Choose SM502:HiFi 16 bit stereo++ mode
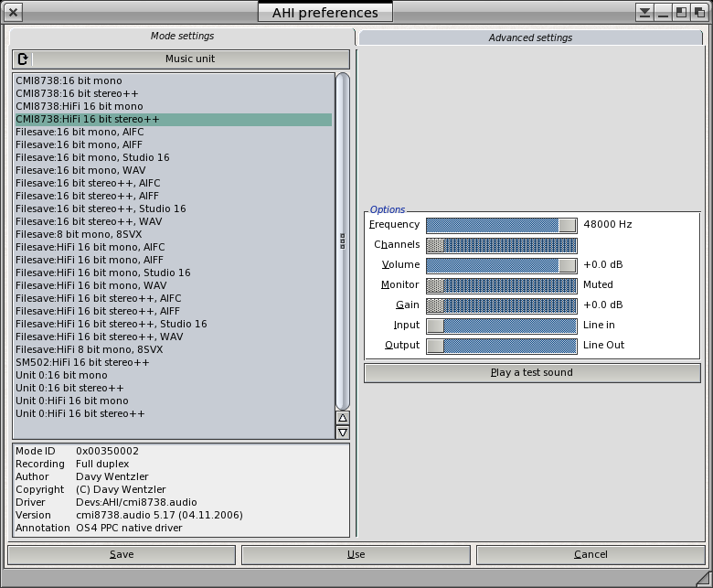Screen dimensions: 713x588 (82, 363)
